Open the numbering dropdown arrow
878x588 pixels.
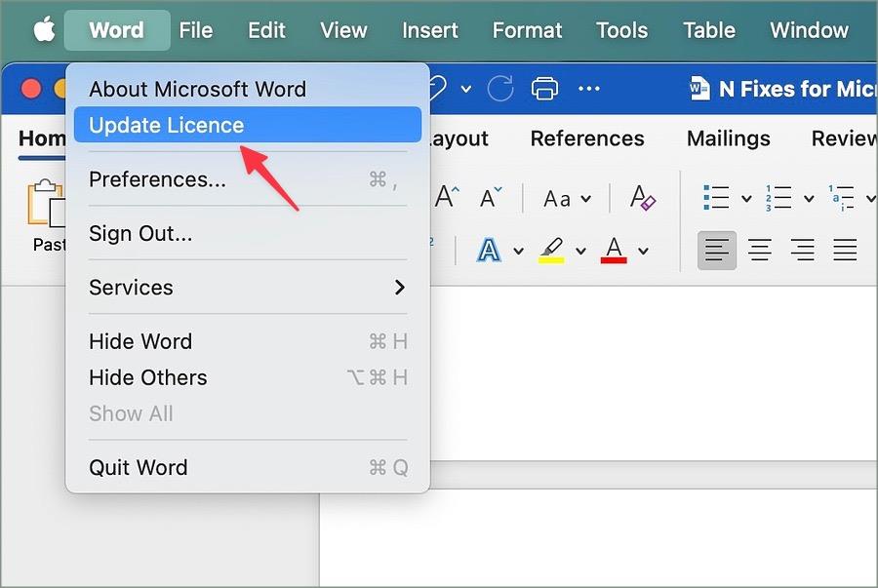[x=809, y=198]
